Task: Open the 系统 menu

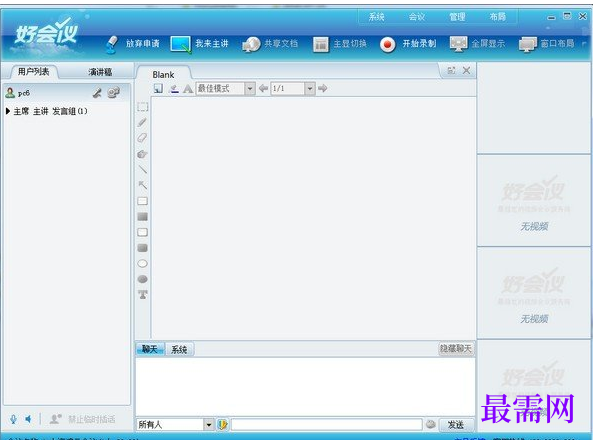Action: click(x=376, y=17)
